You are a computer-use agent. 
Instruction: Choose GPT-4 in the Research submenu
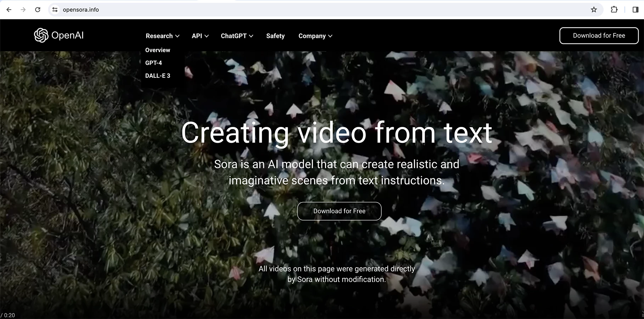coord(153,63)
